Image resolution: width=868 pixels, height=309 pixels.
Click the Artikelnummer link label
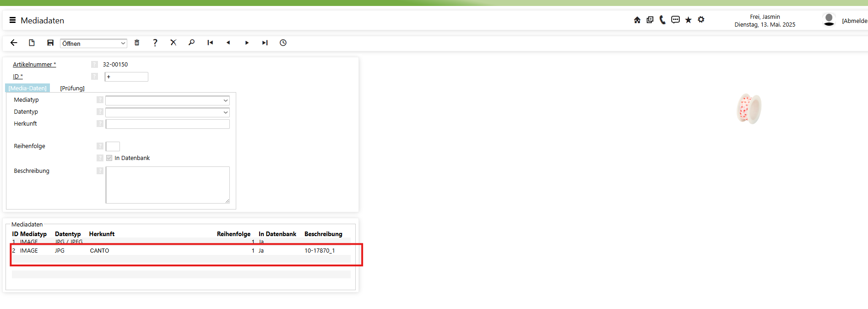click(34, 65)
